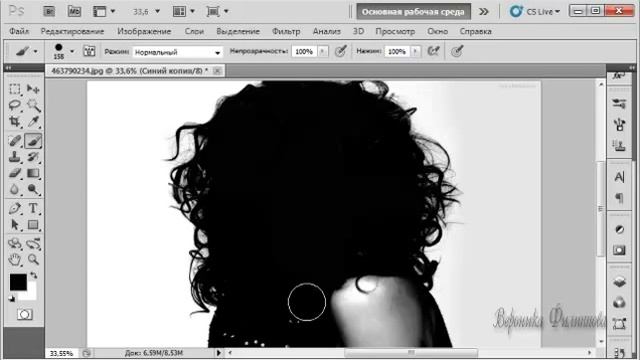This screenshot has width=640, height=360.
Task: Select the Eraser tool
Action: tap(15, 173)
